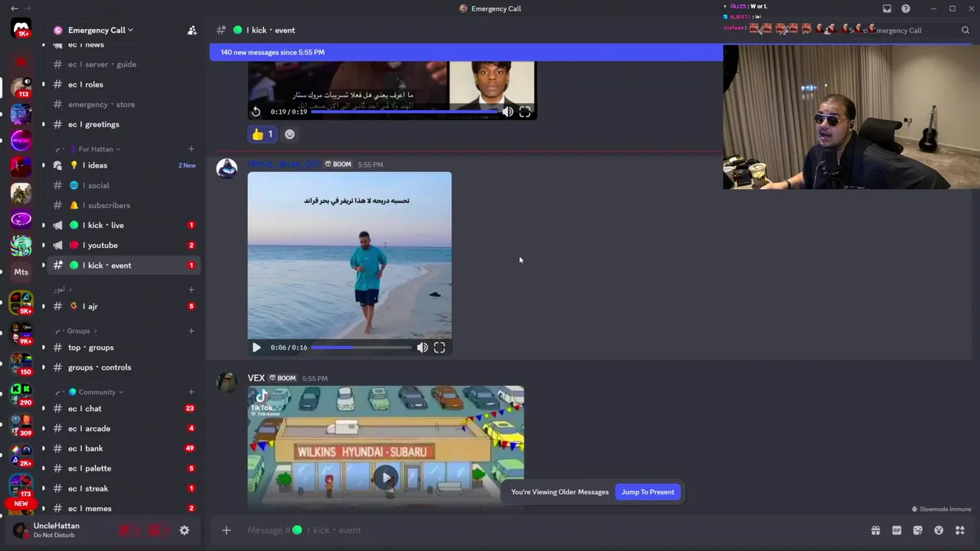Create channel in Groups category
980x551 pixels.
pyautogui.click(x=191, y=331)
